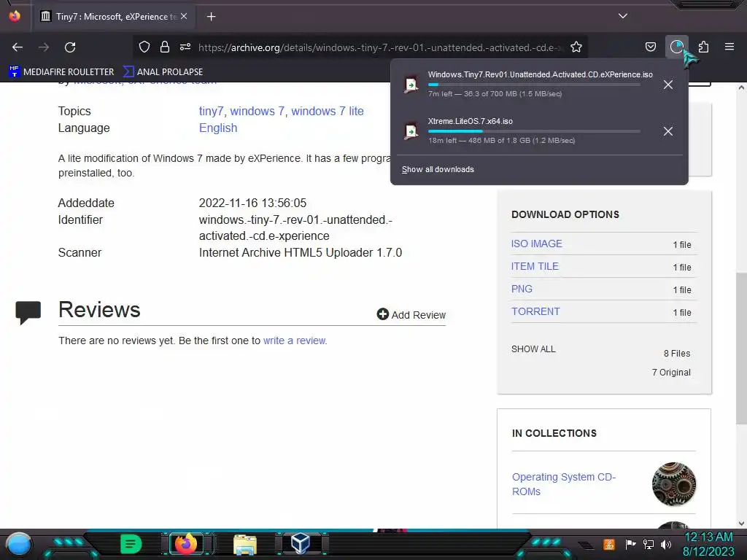Image resolution: width=747 pixels, height=560 pixels.
Task: Open the network tray icon
Action: pos(648,544)
